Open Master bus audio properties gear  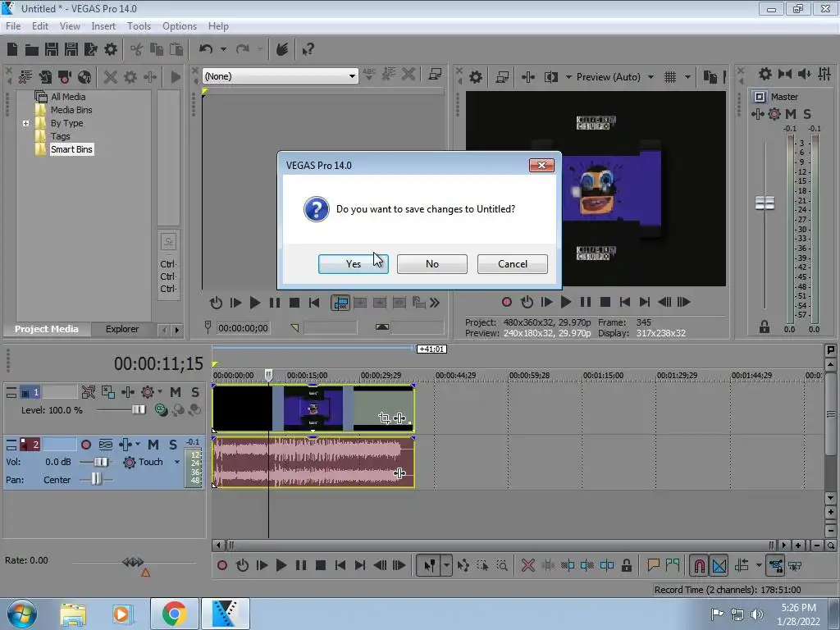[765, 74]
